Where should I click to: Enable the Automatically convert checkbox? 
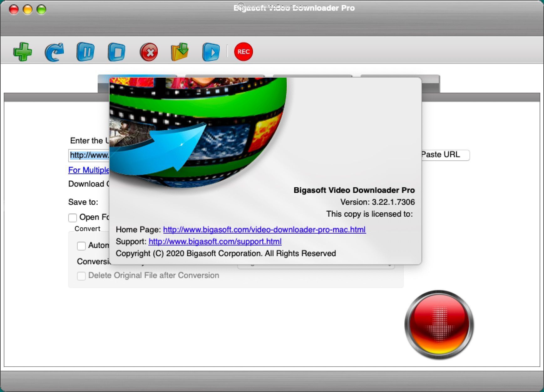81,246
